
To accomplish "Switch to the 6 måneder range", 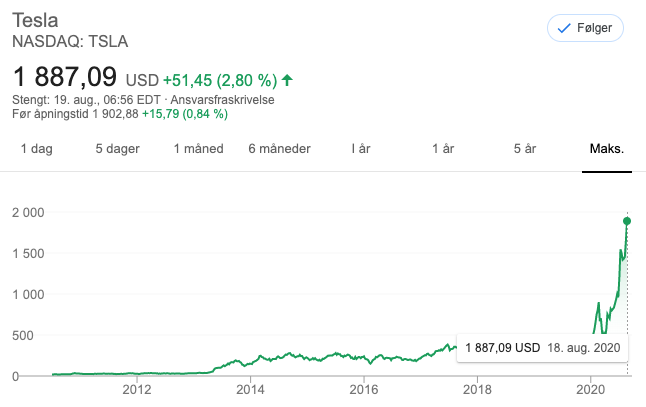I will (x=279, y=149).
